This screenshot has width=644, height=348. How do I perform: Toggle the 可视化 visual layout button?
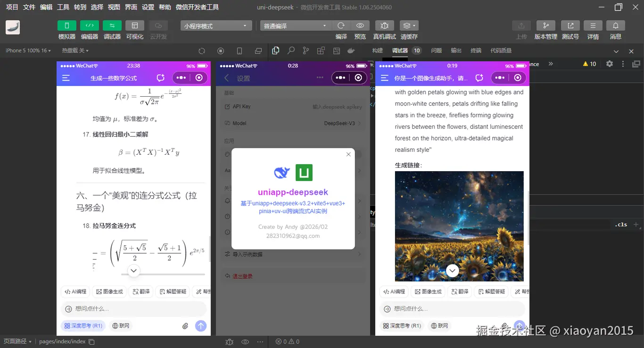pos(135,25)
